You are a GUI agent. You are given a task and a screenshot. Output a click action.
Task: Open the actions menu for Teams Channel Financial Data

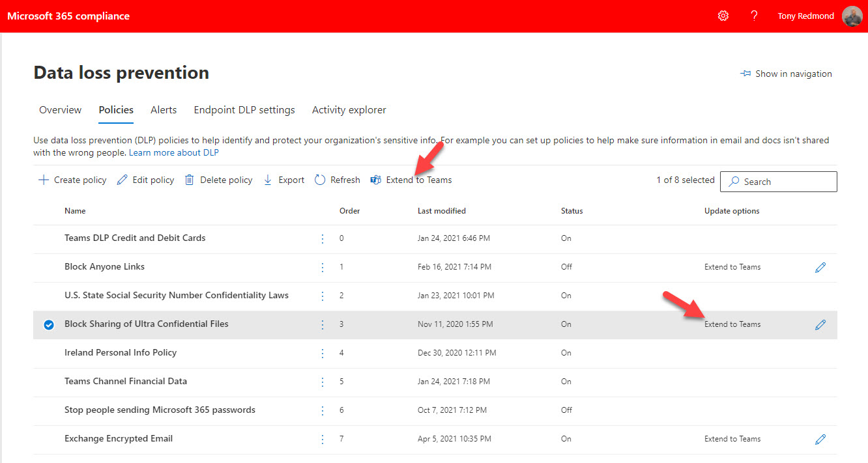coord(322,382)
